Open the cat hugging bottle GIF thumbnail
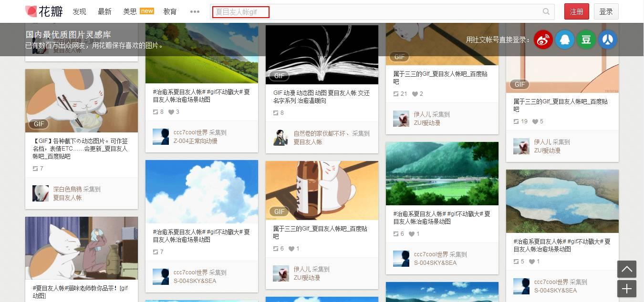The width and height of the screenshot is (644, 302). (322, 191)
